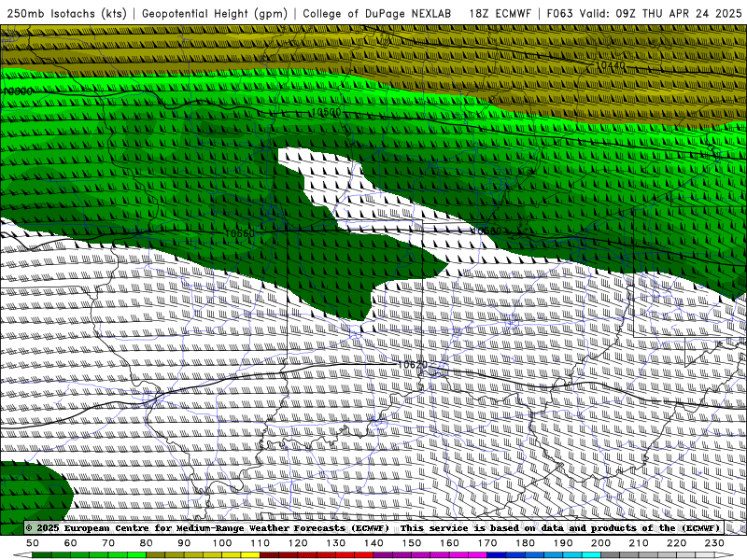Pick the 120 value on the color scale
747x560 pixels.
coord(298,543)
